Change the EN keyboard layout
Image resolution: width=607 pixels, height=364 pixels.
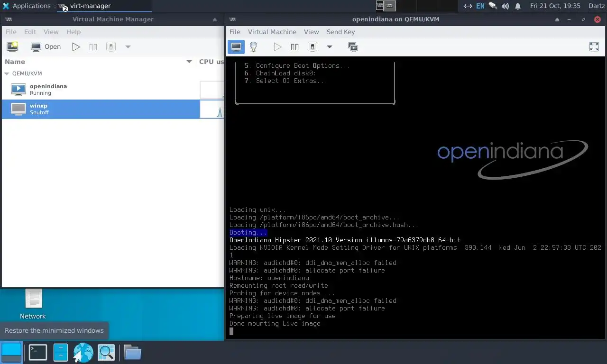pos(480,6)
